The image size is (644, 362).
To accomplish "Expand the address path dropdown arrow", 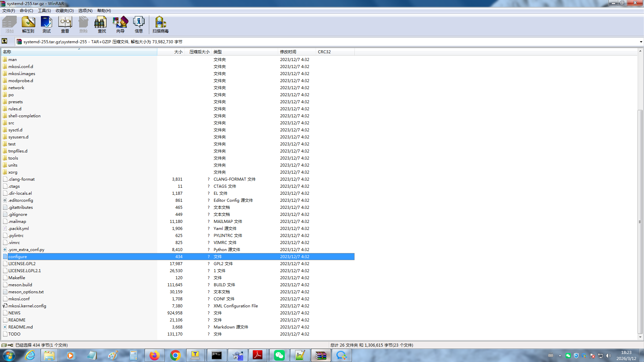I will coord(641,42).
